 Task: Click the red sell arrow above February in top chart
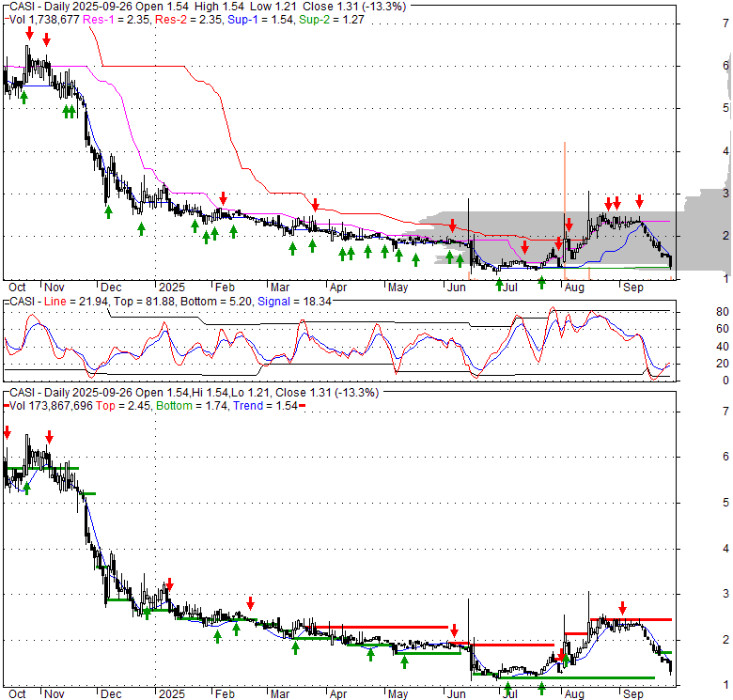click(x=223, y=198)
